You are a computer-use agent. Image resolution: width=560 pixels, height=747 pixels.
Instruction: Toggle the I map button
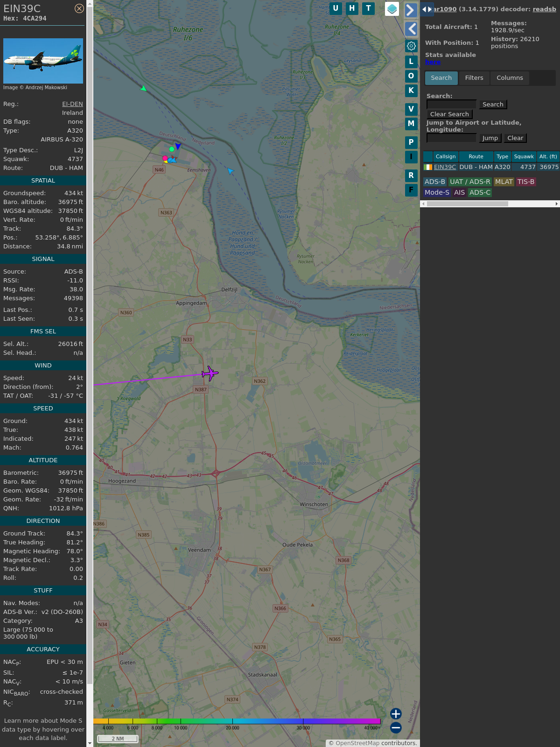(x=411, y=157)
